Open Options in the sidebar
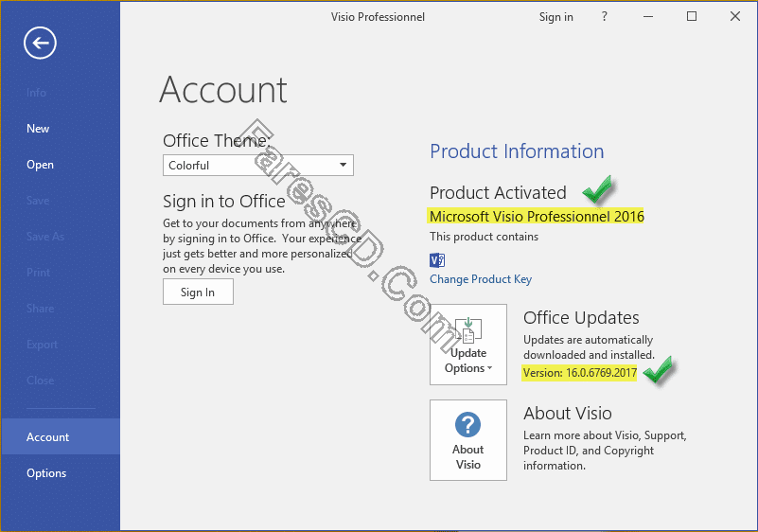This screenshot has width=758, height=532. pos(46,473)
